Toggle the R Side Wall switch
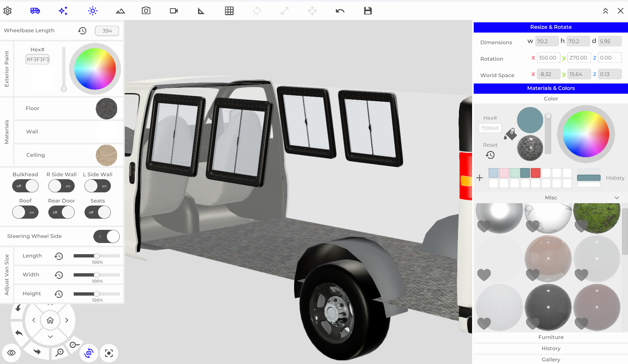This screenshot has height=364, width=628. click(62, 186)
